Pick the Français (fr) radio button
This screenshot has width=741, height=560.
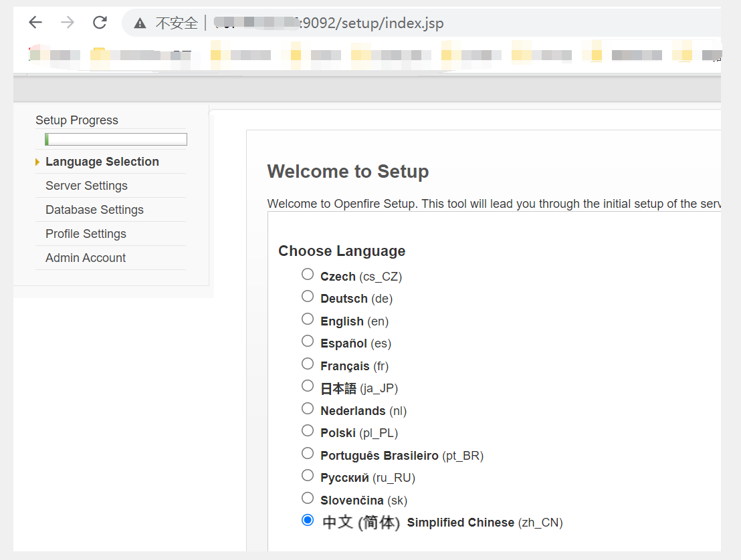tap(308, 364)
